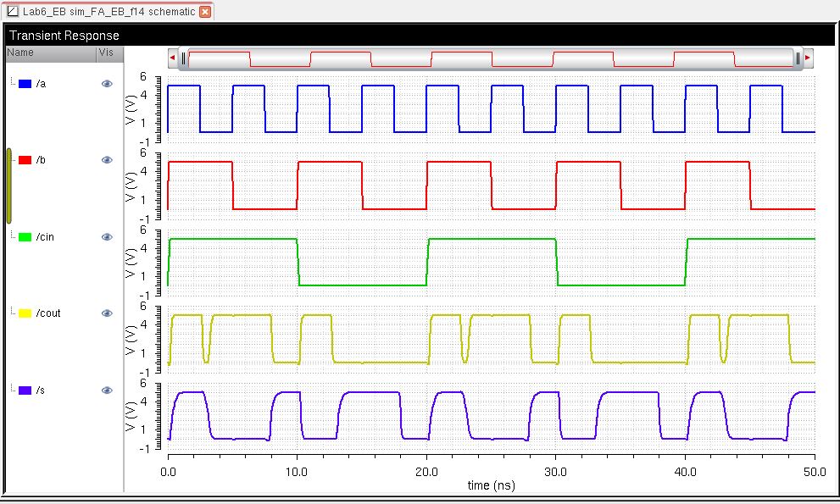This screenshot has width=840, height=504.
Task: Expand the /s signal tree node
Action: click(12, 390)
